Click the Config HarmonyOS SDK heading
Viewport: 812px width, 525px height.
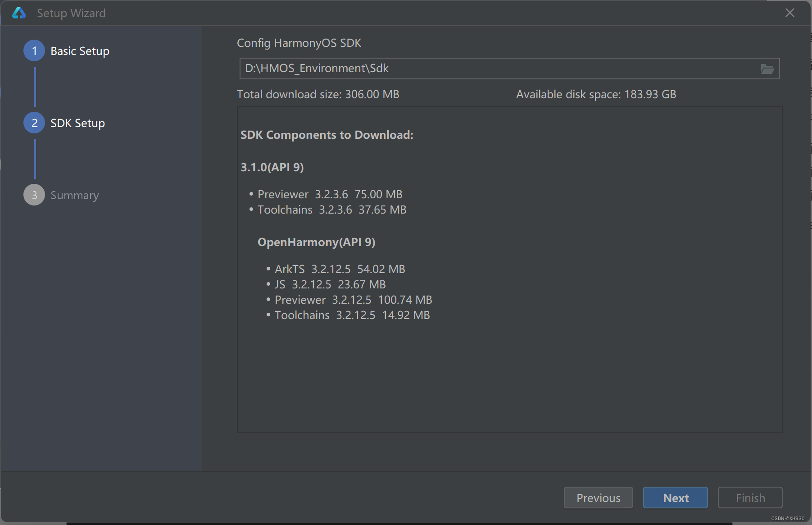299,43
